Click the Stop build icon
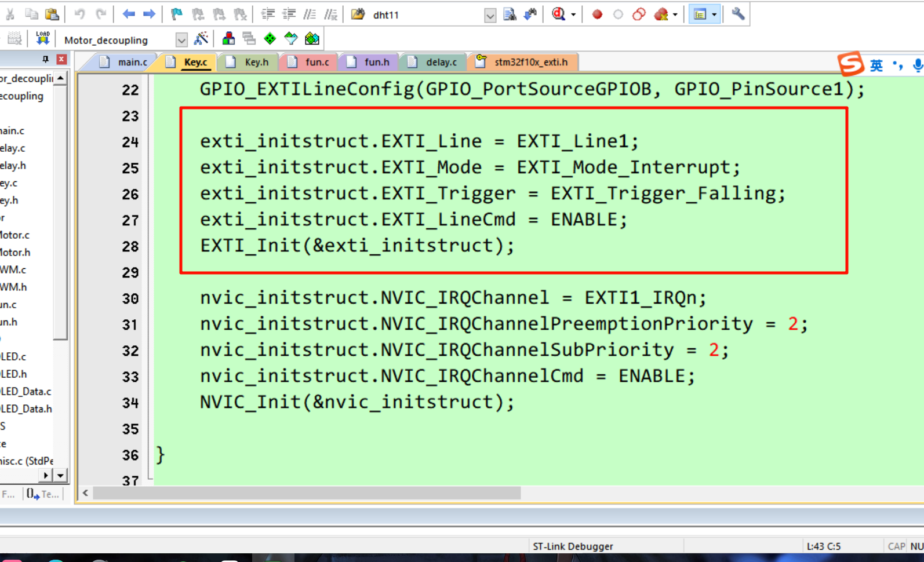924x562 pixels. (x=14, y=39)
